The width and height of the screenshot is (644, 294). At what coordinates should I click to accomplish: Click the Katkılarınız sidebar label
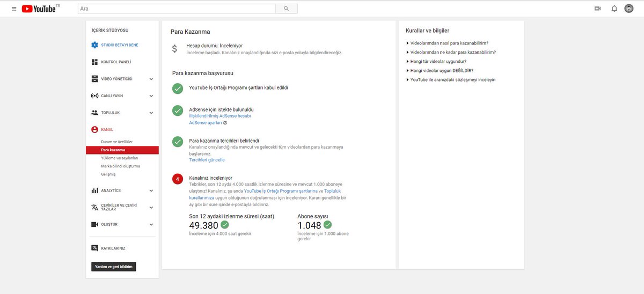point(113,248)
